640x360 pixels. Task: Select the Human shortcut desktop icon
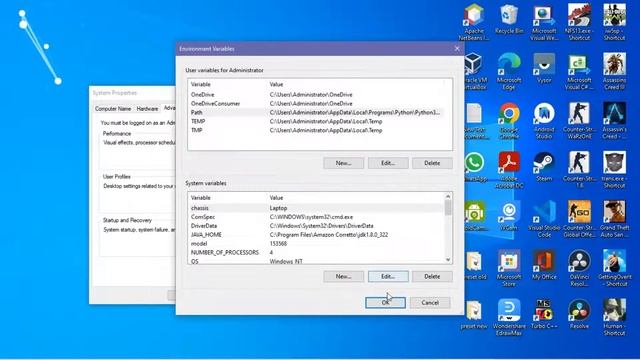(x=614, y=318)
